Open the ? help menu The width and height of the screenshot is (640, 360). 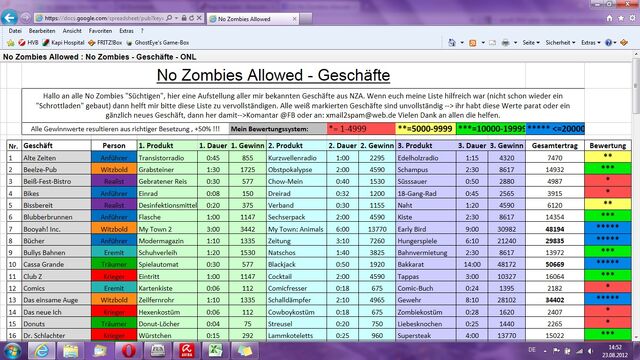[142, 31]
